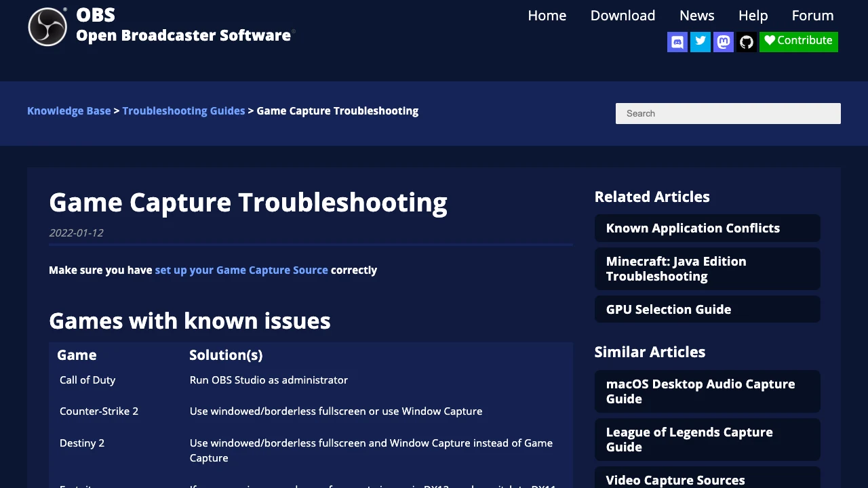Open Video Capture Sources article
Viewport: 868px width, 488px height.
(x=707, y=479)
